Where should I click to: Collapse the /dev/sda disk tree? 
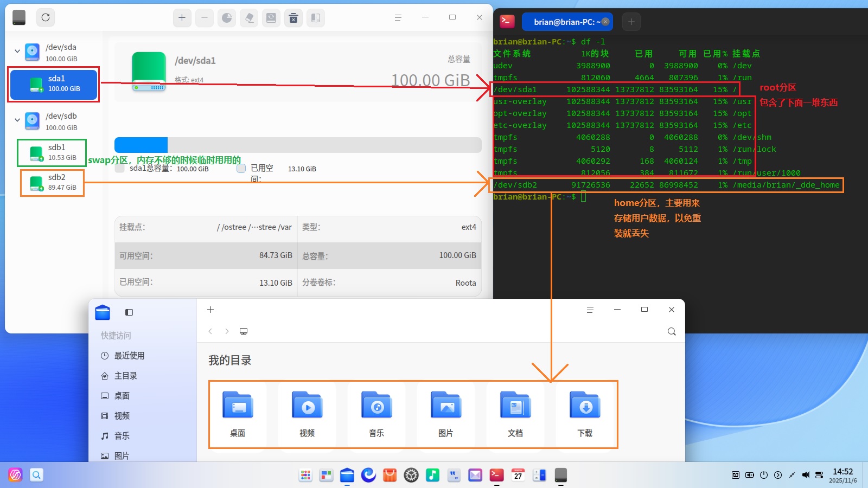17,52
